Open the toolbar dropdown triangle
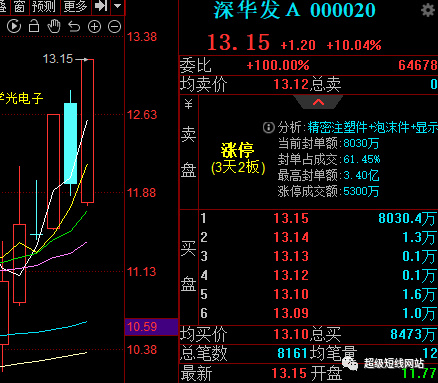 [117, 6]
